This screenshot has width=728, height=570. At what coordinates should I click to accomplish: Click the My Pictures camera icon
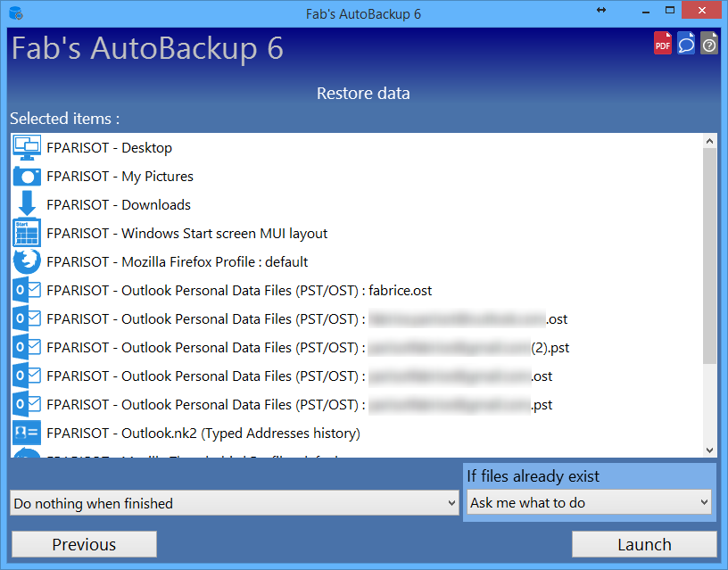[27, 177]
